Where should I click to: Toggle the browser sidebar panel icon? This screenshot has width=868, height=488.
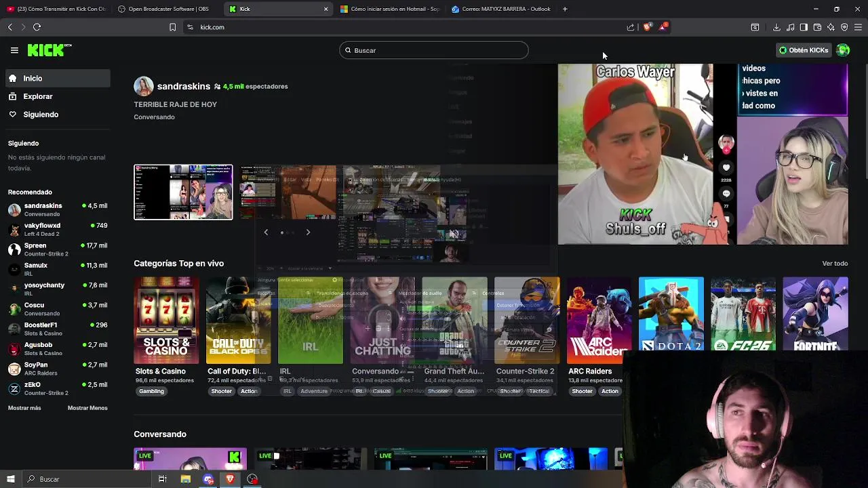pos(804,27)
